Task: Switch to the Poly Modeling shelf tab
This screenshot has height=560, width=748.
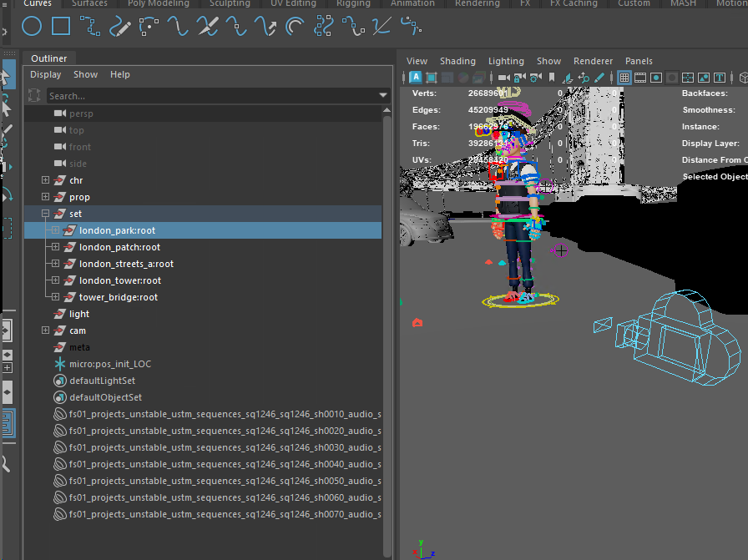Action: point(157,4)
